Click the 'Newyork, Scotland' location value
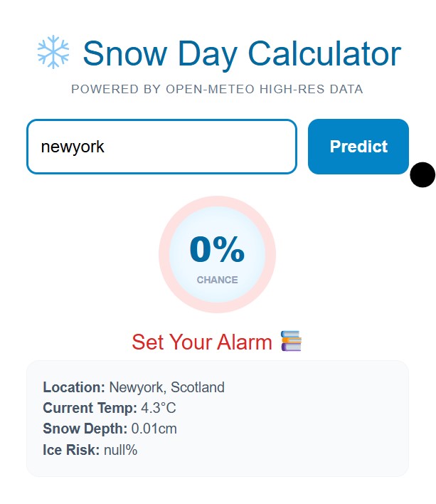 [x=166, y=387]
